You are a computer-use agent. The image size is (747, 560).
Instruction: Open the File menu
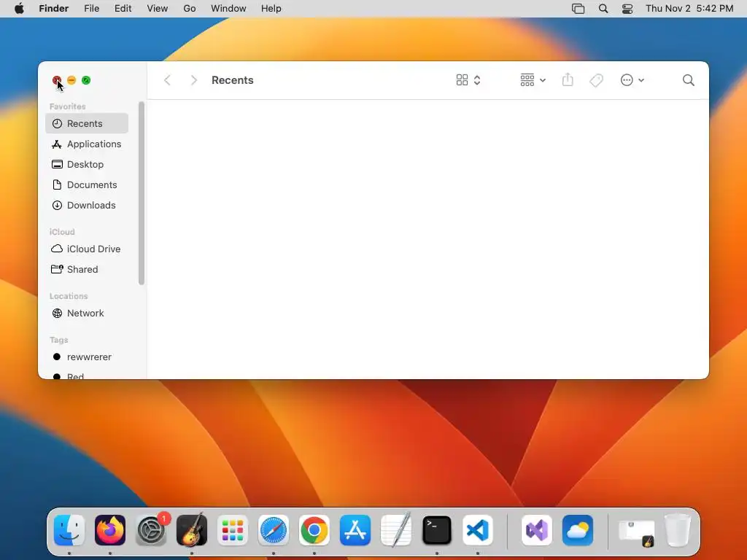(x=91, y=9)
